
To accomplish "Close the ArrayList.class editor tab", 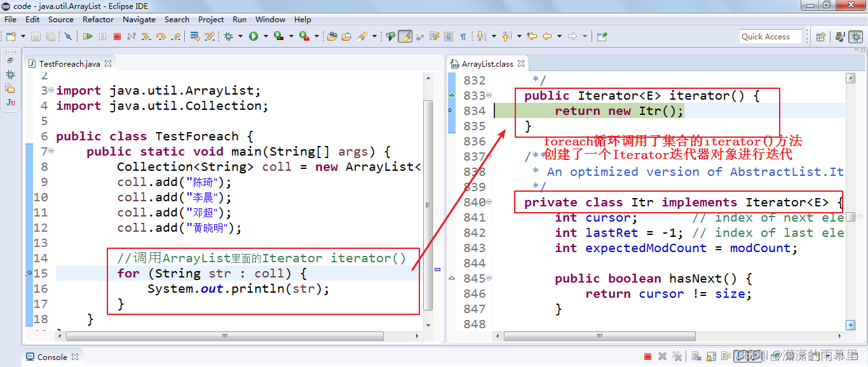I will point(520,63).
